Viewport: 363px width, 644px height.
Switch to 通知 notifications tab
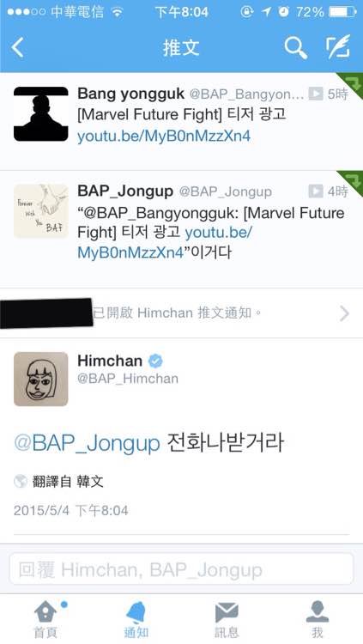pyautogui.click(x=136, y=619)
